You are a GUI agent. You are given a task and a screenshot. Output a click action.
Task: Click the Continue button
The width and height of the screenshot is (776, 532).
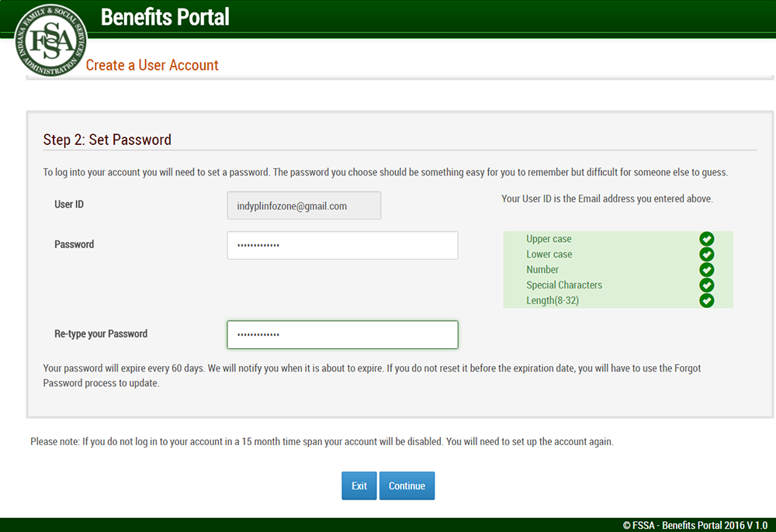point(407,485)
